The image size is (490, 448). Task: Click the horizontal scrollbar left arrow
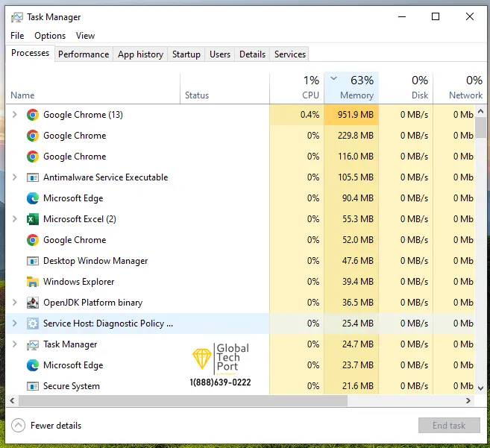(12, 401)
